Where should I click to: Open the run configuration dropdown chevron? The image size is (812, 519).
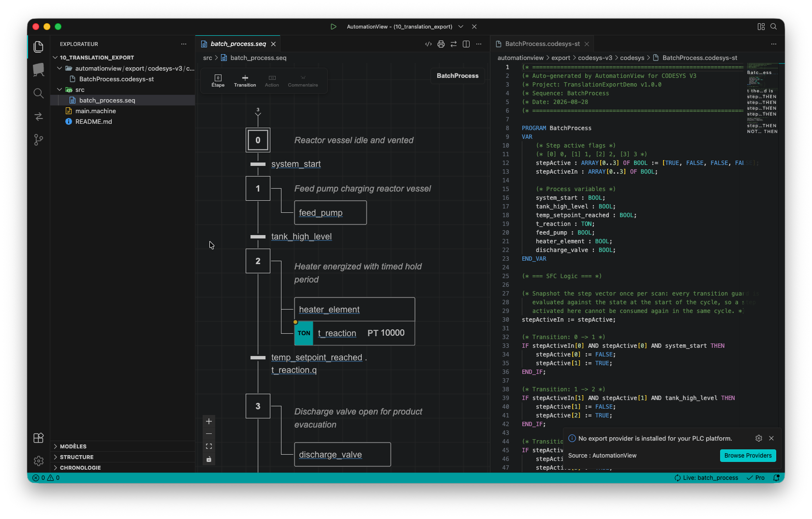[x=461, y=27]
